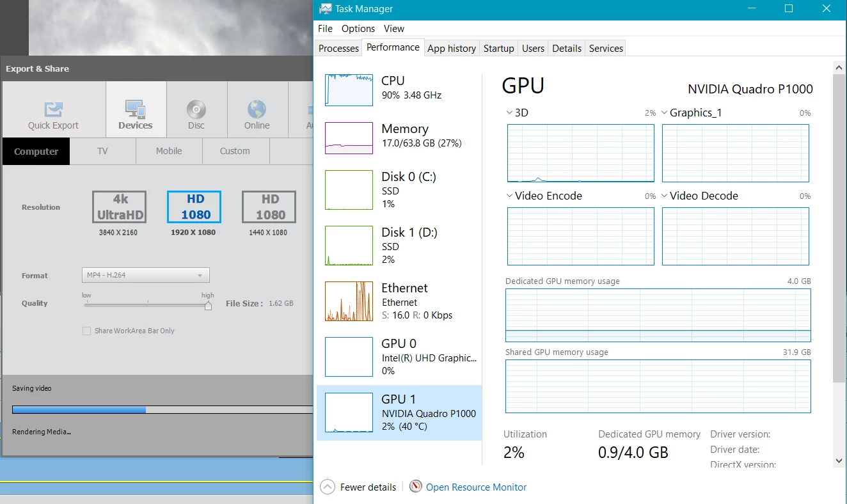Viewport: 847px width, 504px height.
Task: Select the Computer export sub-tab
Action: [36, 151]
